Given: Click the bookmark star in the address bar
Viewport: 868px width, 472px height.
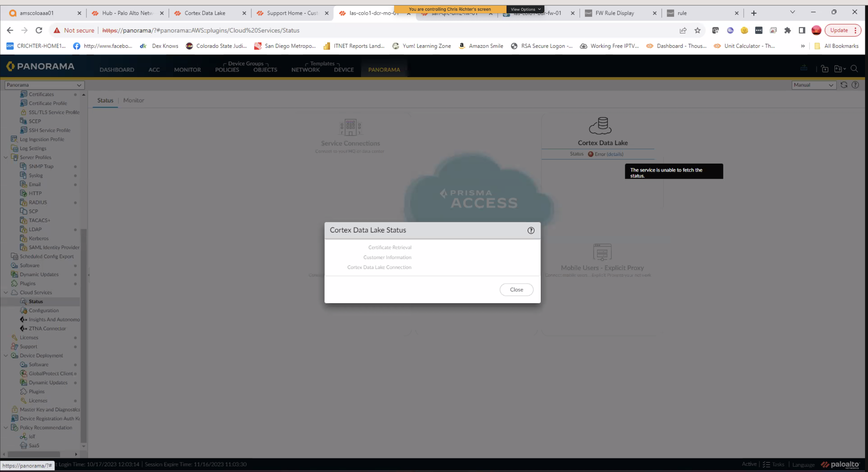Looking at the screenshot, I should point(698,30).
